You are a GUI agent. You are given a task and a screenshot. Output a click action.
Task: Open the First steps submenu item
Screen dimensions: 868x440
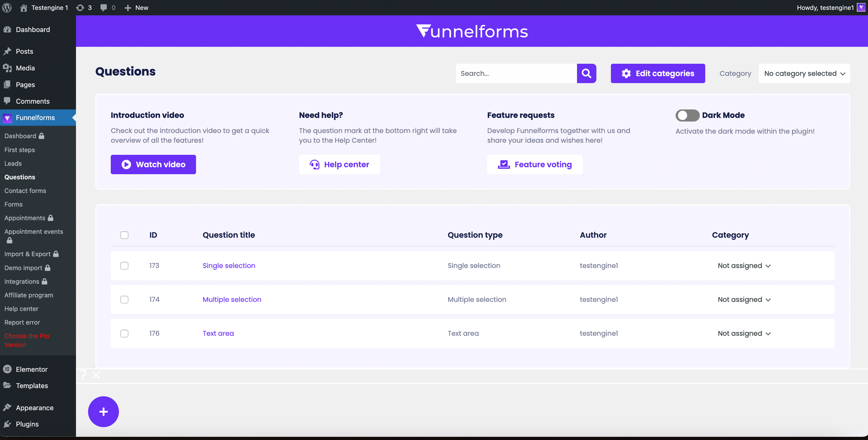coord(20,150)
